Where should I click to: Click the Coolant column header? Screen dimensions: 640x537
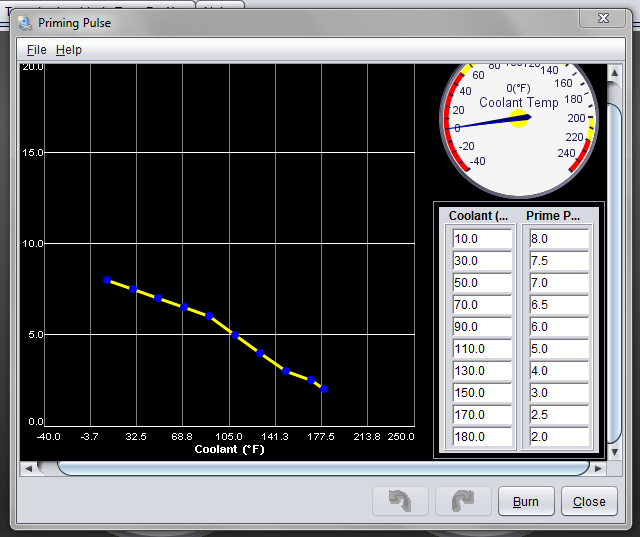[x=478, y=216]
